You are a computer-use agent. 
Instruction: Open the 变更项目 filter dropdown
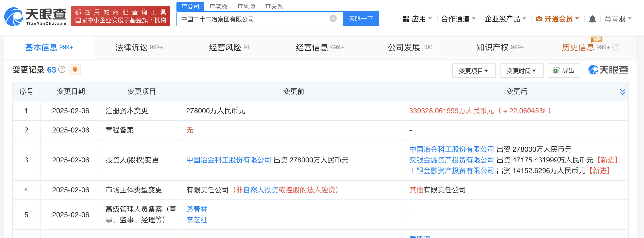click(x=474, y=71)
